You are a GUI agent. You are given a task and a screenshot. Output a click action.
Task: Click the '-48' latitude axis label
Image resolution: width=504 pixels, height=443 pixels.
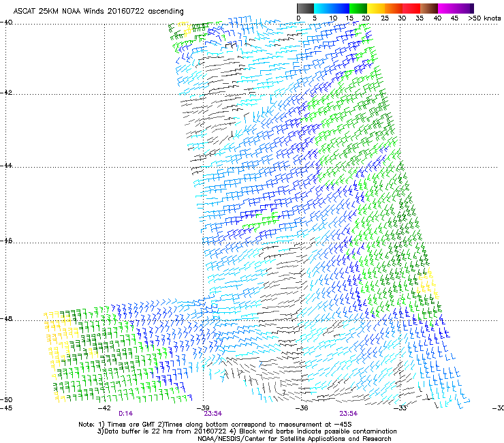(x=6, y=319)
